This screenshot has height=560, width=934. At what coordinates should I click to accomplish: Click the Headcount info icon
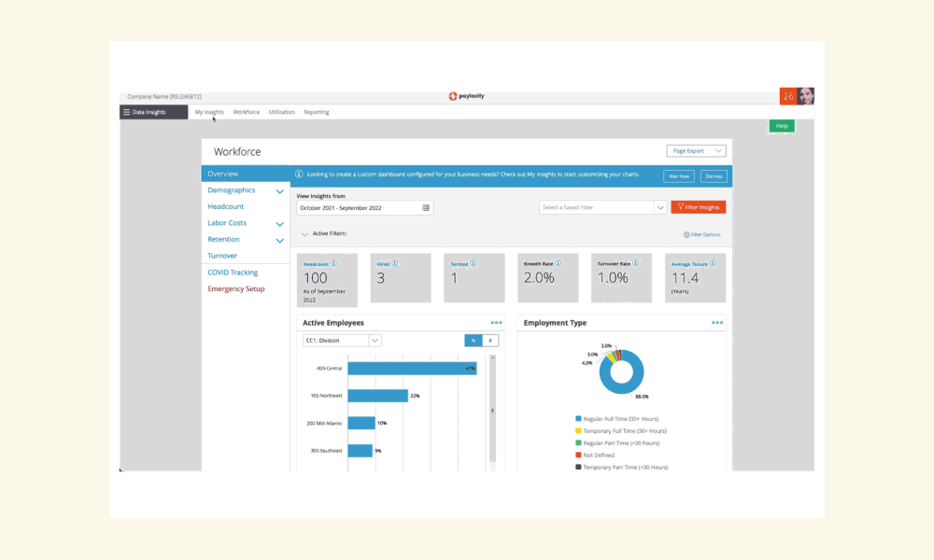point(334,263)
